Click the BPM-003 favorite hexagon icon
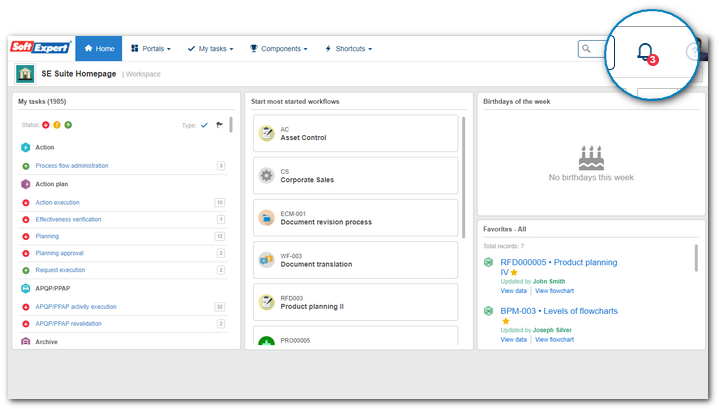The height and width of the screenshot is (409, 719). (x=488, y=311)
